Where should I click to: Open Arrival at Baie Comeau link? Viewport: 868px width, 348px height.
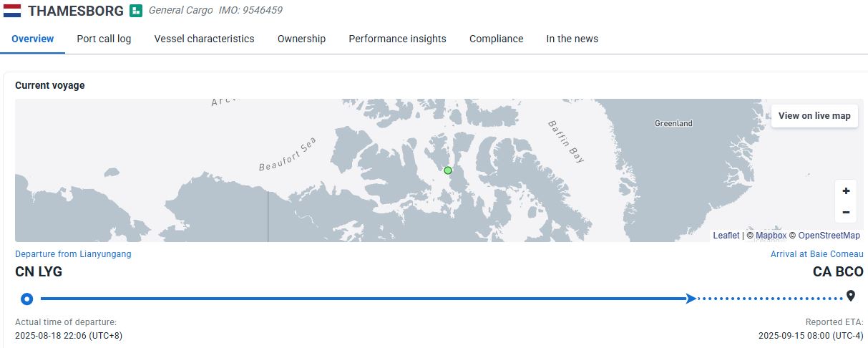coord(817,254)
